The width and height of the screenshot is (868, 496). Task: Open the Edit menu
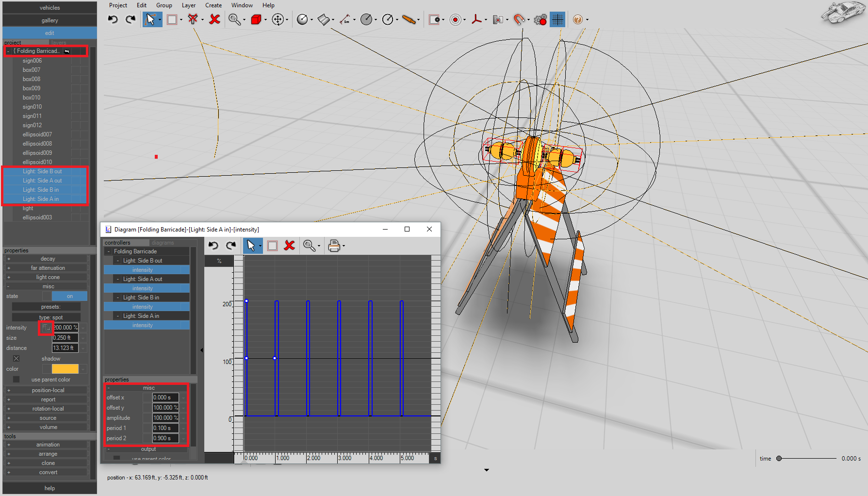[142, 5]
